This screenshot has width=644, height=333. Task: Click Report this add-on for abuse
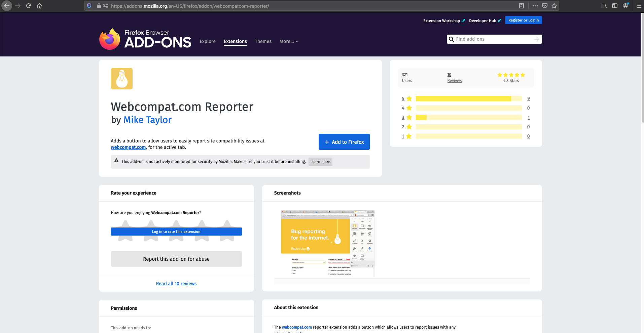[x=176, y=259]
